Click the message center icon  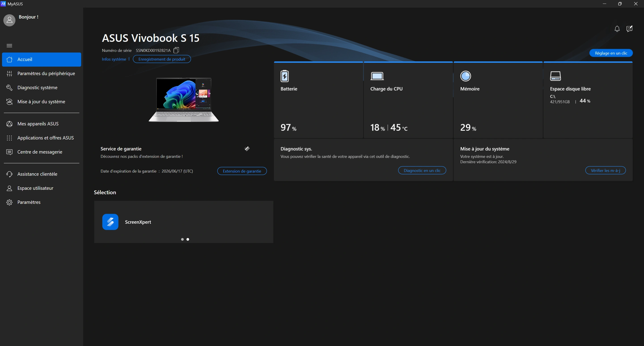[9, 152]
